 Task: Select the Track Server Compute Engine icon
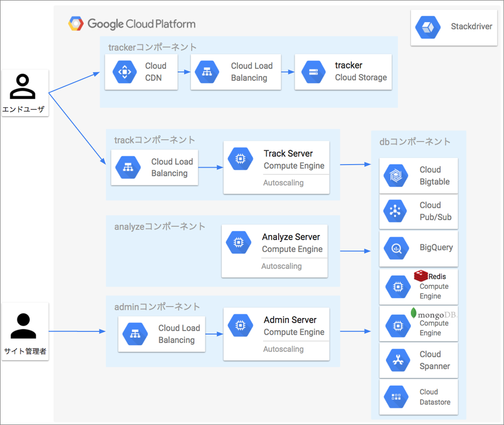pyautogui.click(x=240, y=158)
